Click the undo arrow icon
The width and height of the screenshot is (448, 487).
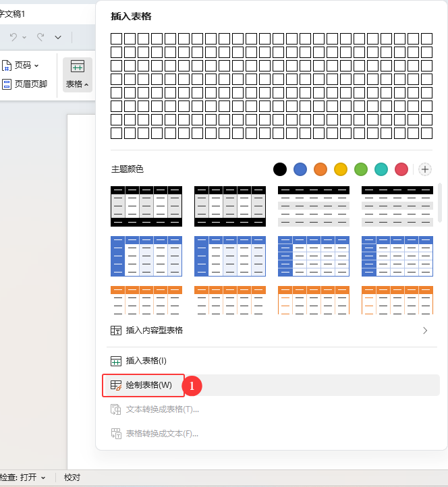pyautogui.click(x=13, y=37)
